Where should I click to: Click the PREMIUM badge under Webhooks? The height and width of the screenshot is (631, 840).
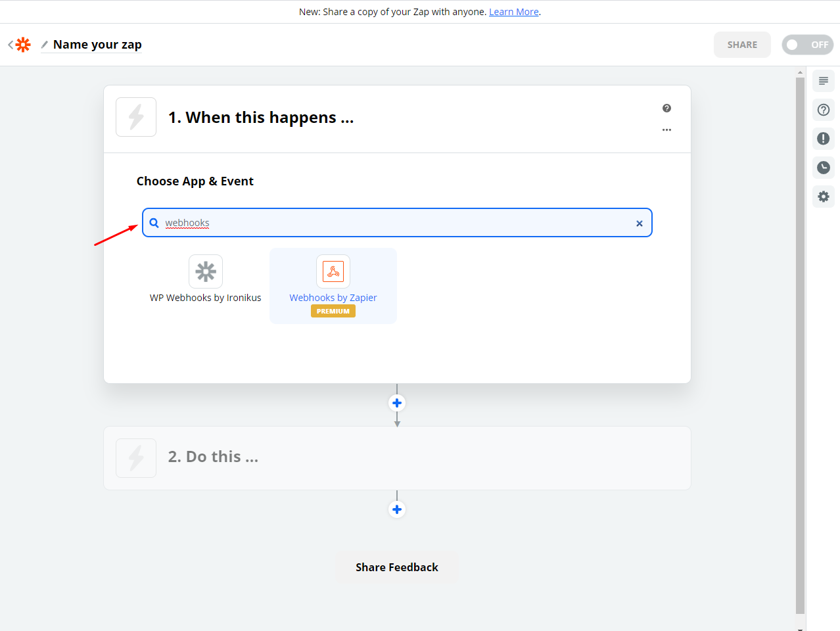333,312
